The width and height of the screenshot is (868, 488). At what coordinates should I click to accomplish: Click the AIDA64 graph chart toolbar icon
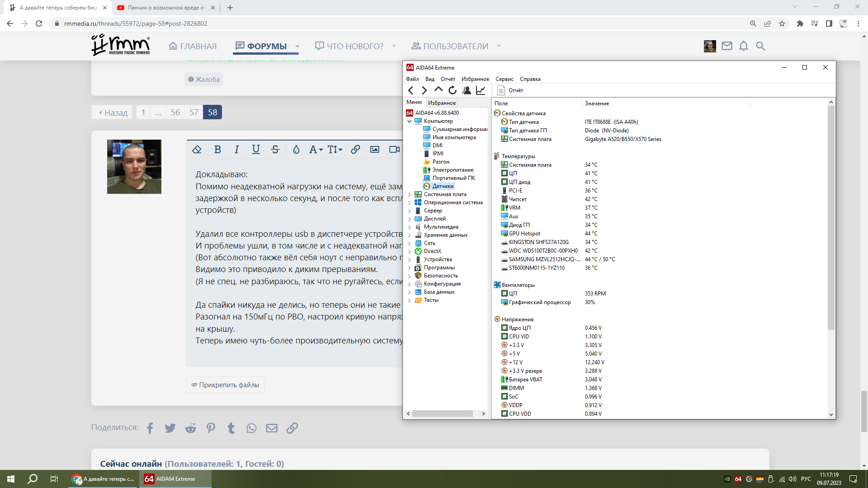(481, 90)
